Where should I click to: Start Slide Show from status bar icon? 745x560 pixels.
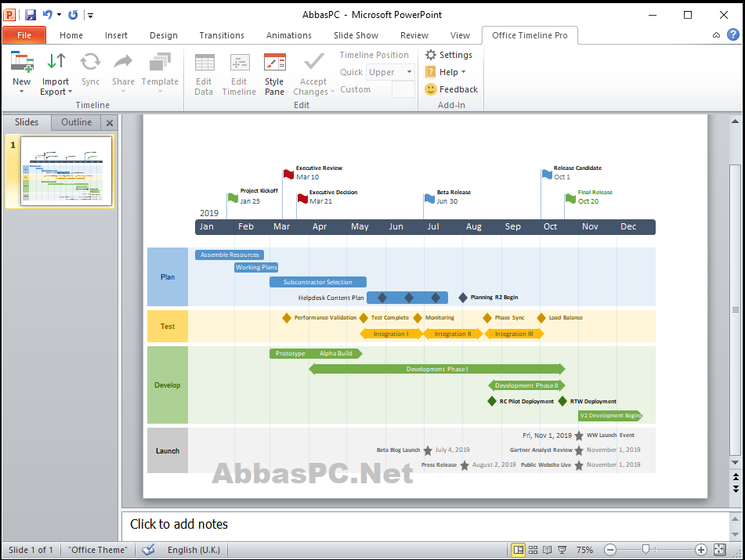[x=562, y=550]
